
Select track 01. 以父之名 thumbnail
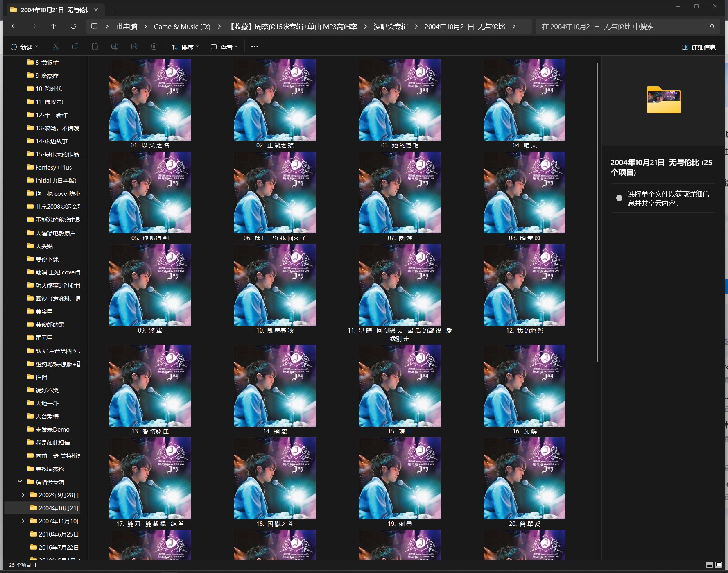click(x=150, y=100)
